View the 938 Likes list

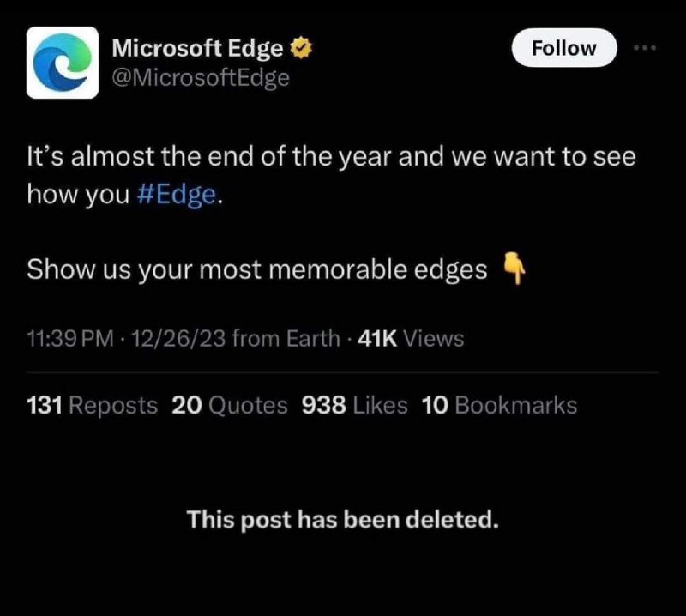coord(354,405)
